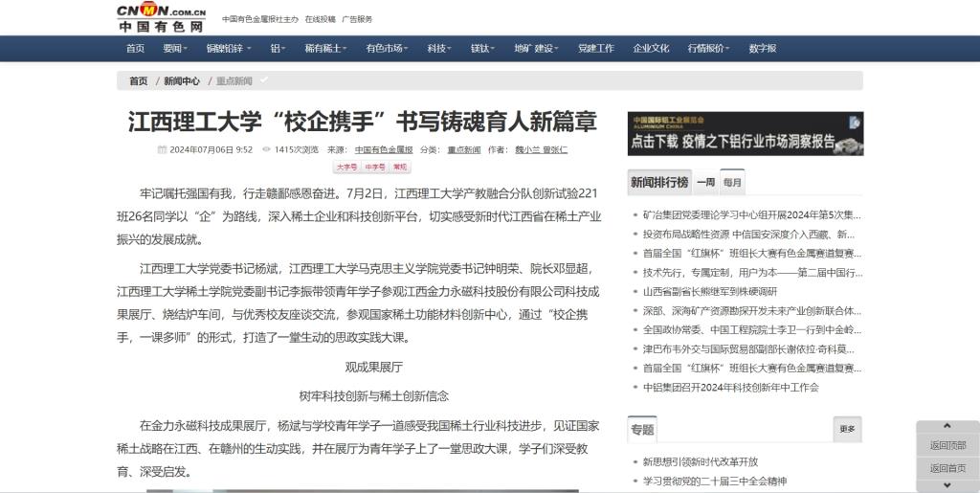This screenshot has height=493, width=980.
Task: Click the 更多 button in 专题 section
Action: point(847,429)
